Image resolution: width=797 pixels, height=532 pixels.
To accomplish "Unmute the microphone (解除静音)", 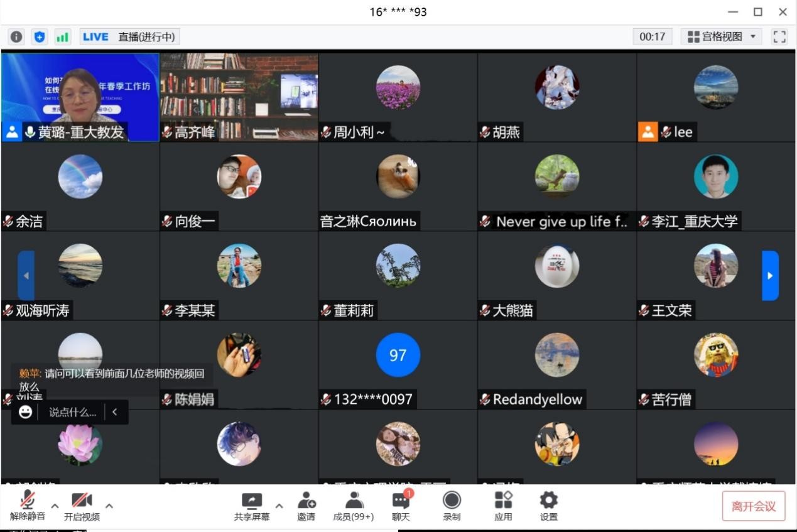I will [x=28, y=506].
